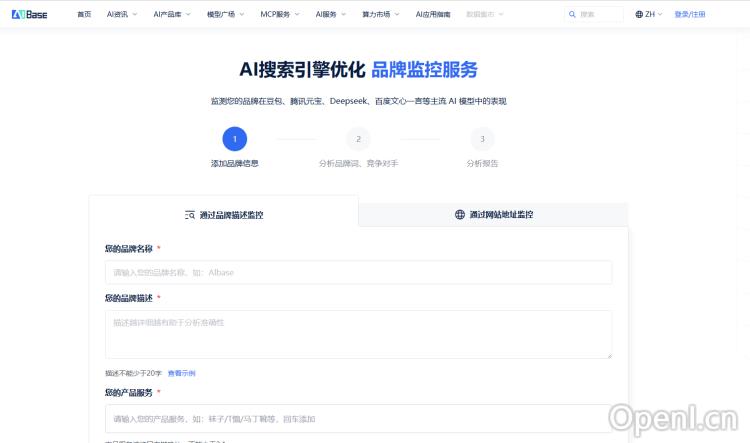The image size is (750, 443).
Task: Select step 1 添加品牌信息 circle
Action: pos(235,139)
